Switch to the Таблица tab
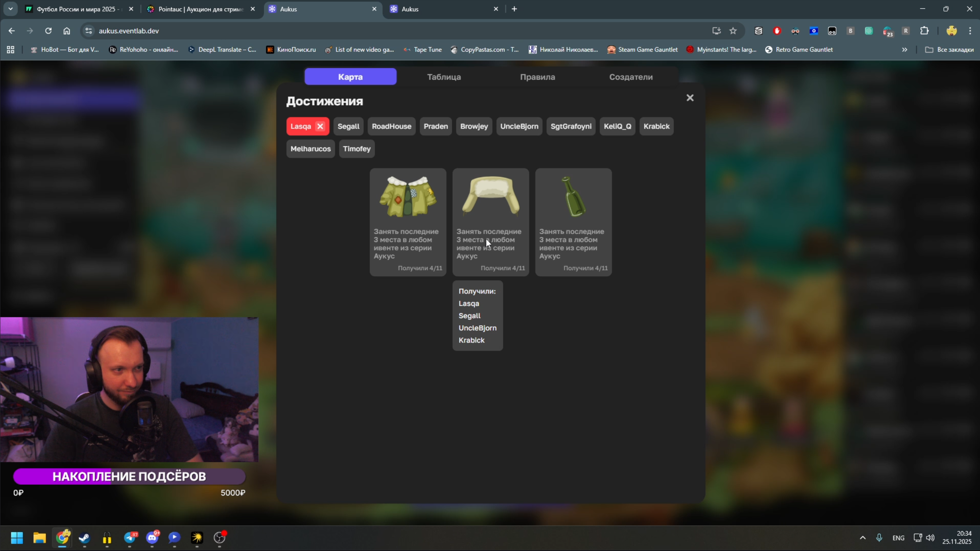 (443, 77)
